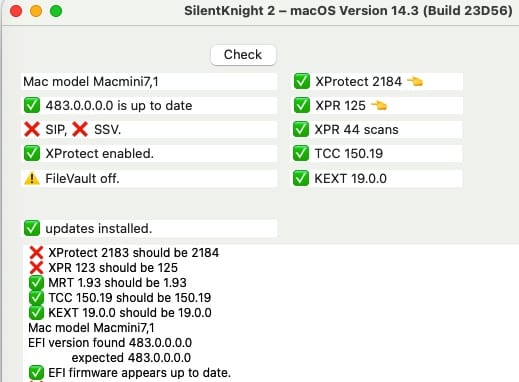This screenshot has height=382, width=519.
Task: Click the green checkmark beside KEXT 19.0.0 field
Action: [301, 178]
